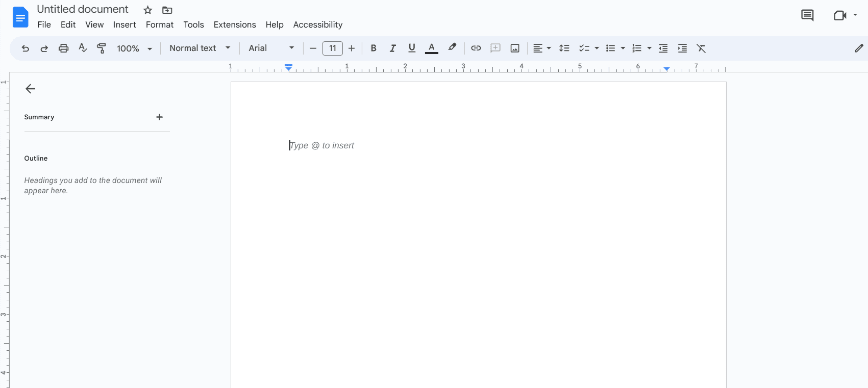
Task: Expand the meeting options dropdown arrow
Action: [x=855, y=15]
